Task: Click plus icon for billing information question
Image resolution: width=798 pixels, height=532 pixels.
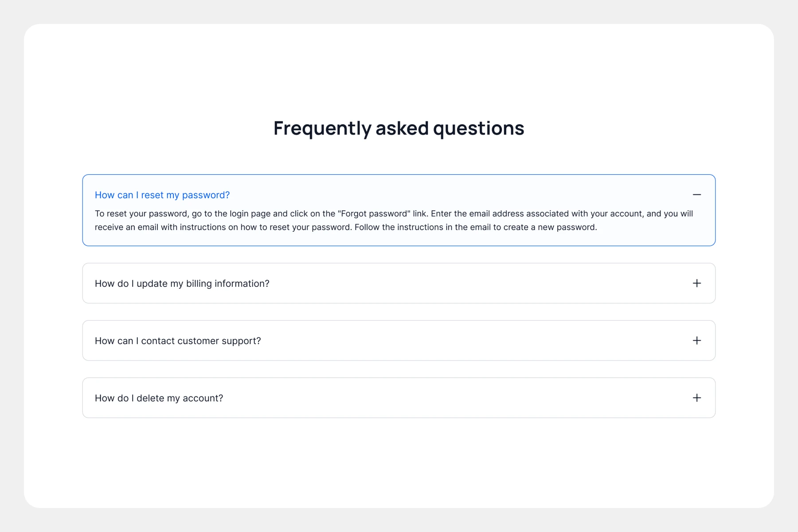Action: pyautogui.click(x=696, y=283)
